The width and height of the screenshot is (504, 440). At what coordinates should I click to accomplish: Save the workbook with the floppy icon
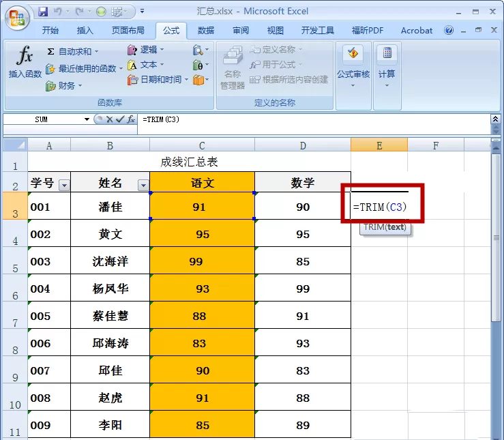43,12
